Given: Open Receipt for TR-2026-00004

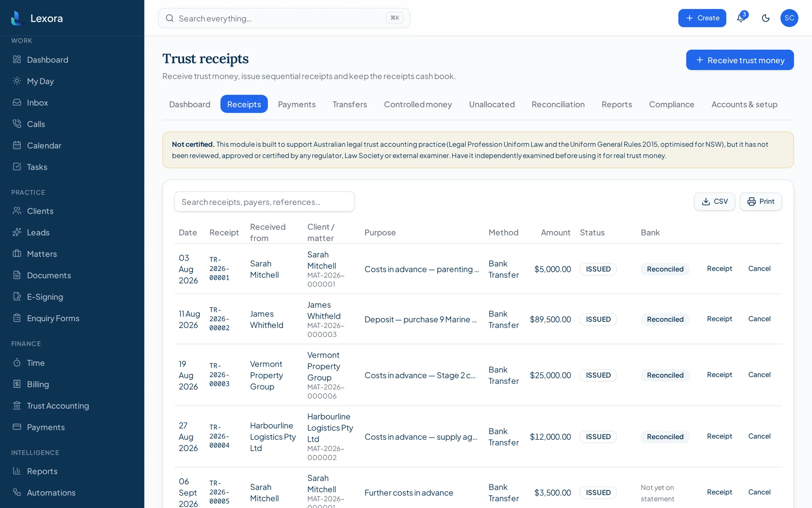Looking at the screenshot, I should tap(719, 436).
